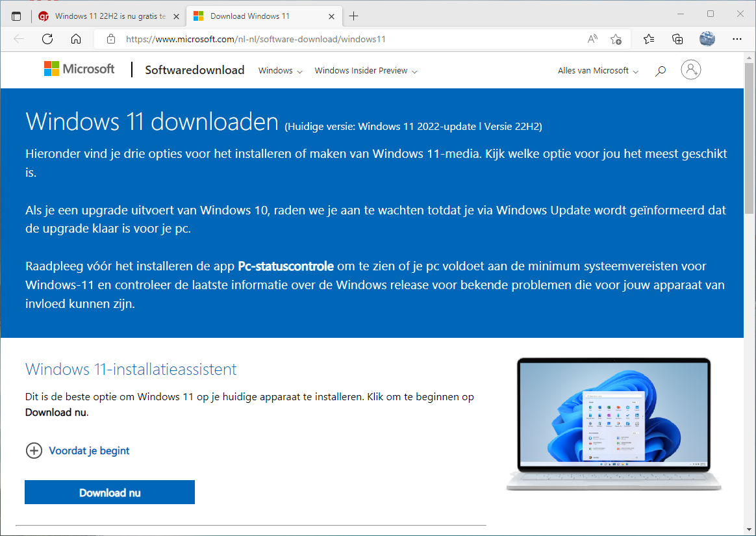Click the Microsoft search magnifier icon
This screenshot has width=756, height=536.
(661, 71)
